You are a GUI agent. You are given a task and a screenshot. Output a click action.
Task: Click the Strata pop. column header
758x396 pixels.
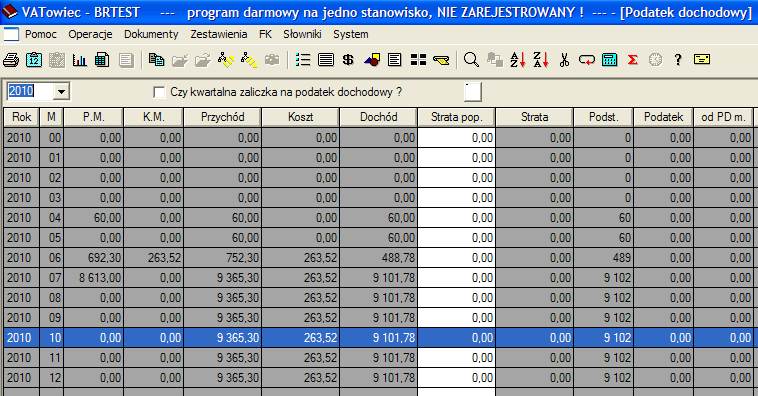point(456,117)
